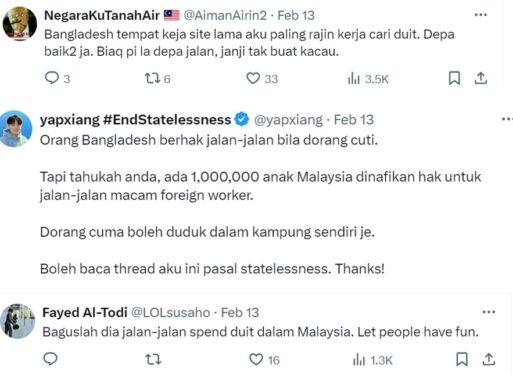Image resolution: width=513 pixels, height=375 pixels.
Task: Share Fayed Al-Todi's tweet
Action: point(488,359)
